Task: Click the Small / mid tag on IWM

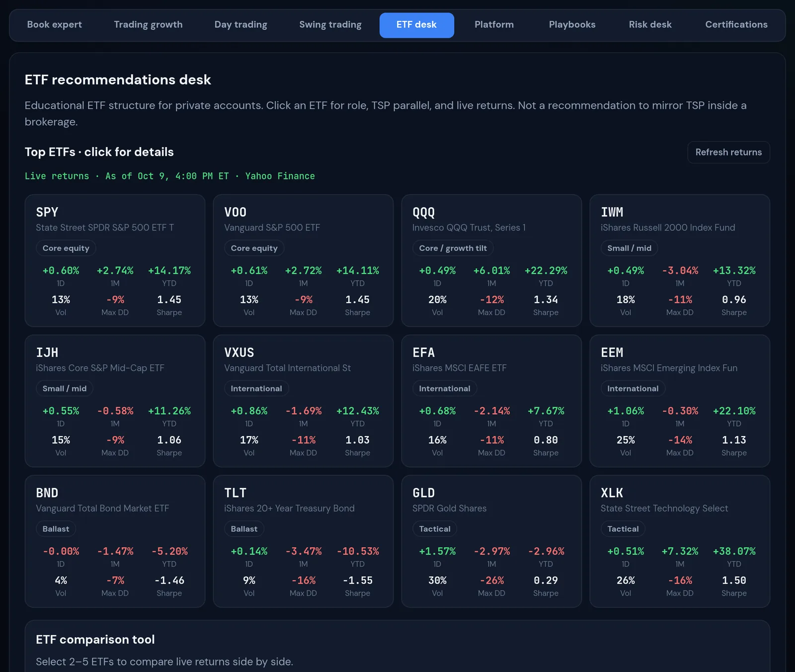Action: (x=629, y=248)
